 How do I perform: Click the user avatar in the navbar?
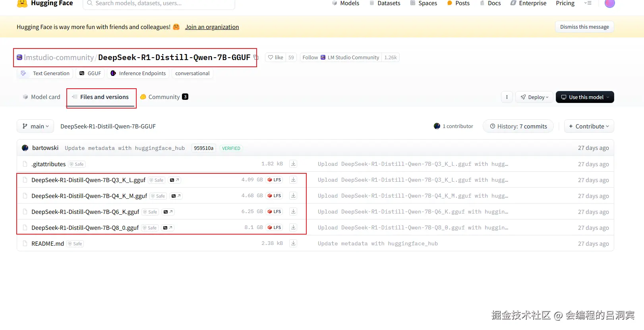click(x=609, y=3)
